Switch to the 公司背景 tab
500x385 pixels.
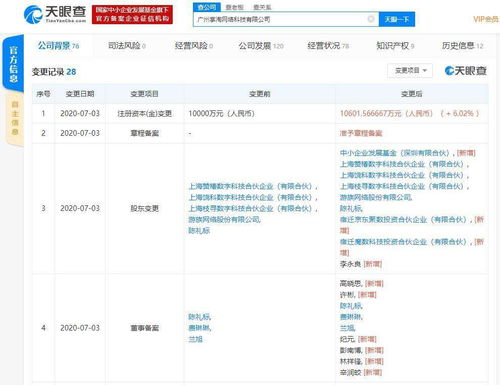point(58,46)
